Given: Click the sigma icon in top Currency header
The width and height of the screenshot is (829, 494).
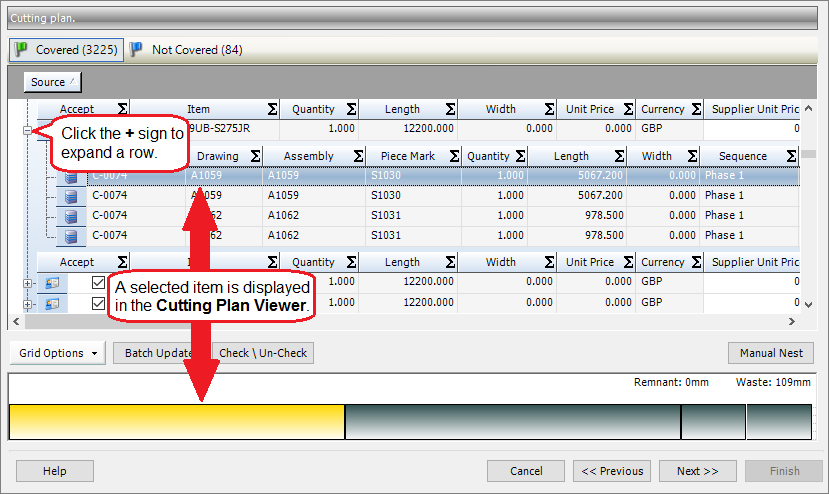Looking at the screenshot, I should tap(692, 109).
